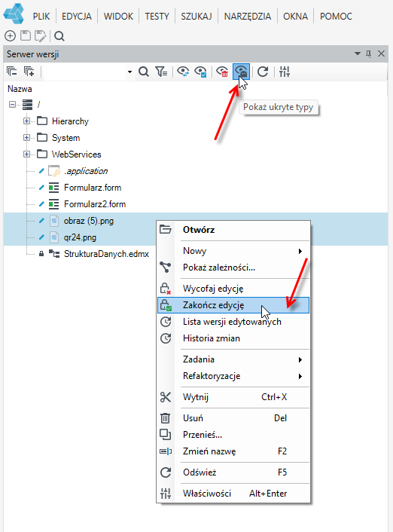Click the save with edit pencil icon
393x532 pixels.
[41, 35]
